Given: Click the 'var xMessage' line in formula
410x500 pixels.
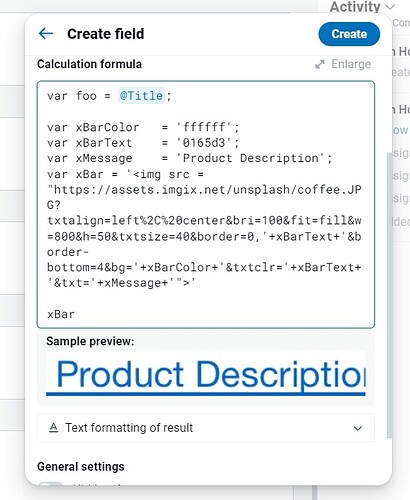Looking at the screenshot, I should click(x=190, y=158).
